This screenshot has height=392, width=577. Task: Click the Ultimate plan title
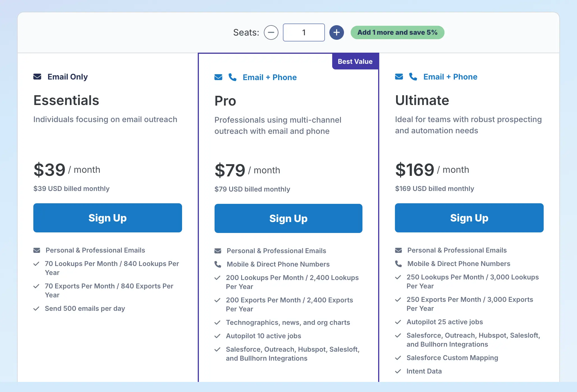pyautogui.click(x=422, y=100)
